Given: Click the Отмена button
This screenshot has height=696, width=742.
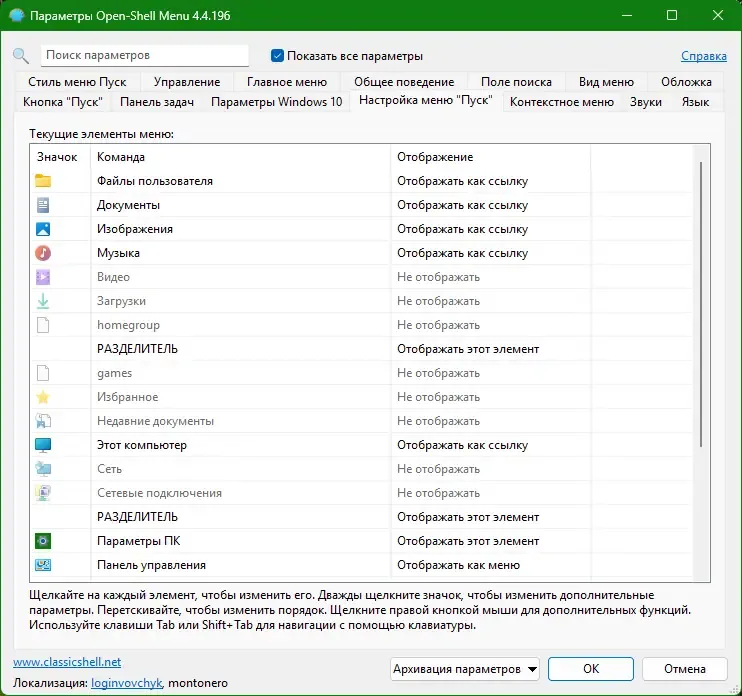Looking at the screenshot, I should coord(684,669).
